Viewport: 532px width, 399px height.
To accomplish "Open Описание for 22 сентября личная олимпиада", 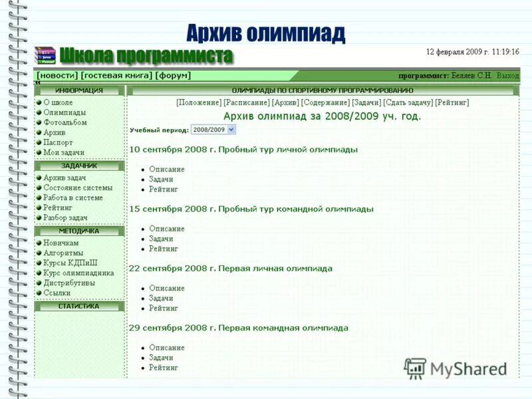I will pyautogui.click(x=167, y=288).
